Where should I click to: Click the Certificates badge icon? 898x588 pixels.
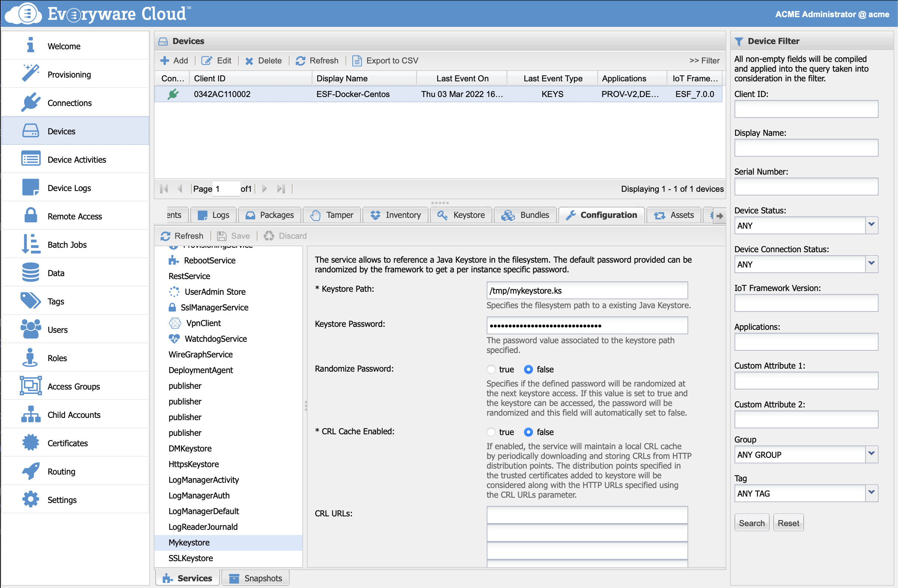31,442
